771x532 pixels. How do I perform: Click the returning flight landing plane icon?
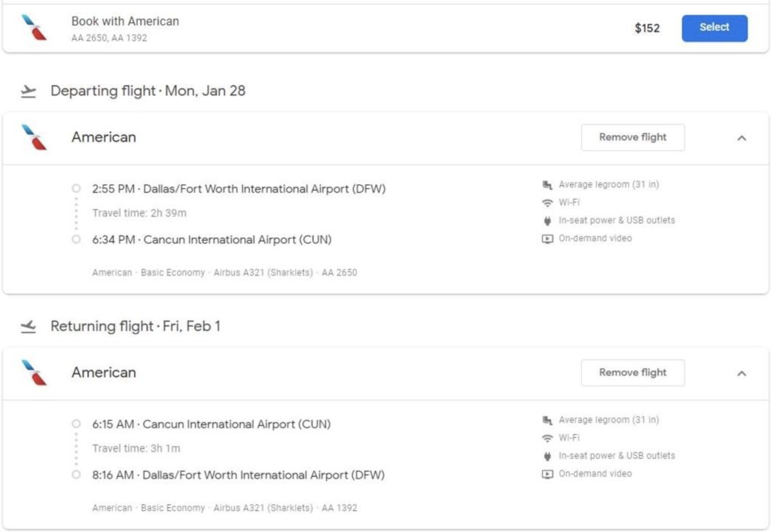29,327
